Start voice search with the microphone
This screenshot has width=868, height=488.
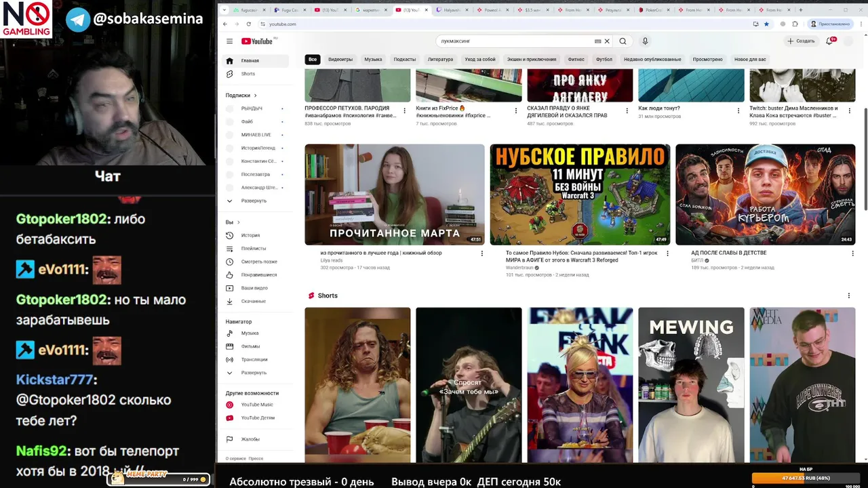(x=645, y=41)
